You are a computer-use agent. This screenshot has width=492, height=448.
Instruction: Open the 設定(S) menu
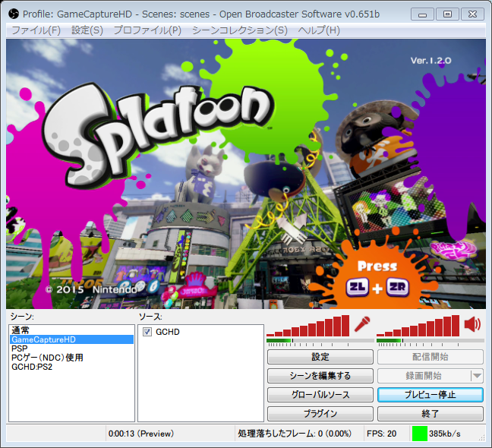(x=87, y=30)
